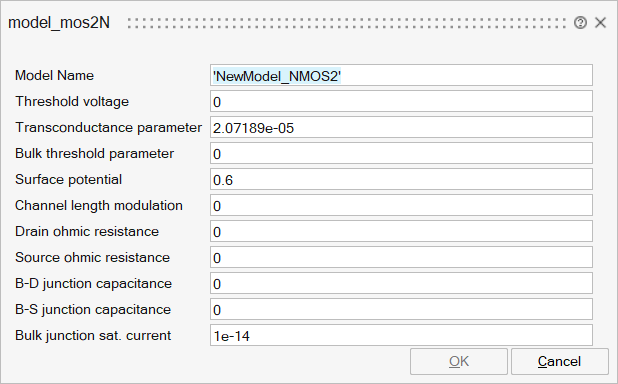
Task: Click the B-S junction capacitance label
Action: tap(93, 309)
